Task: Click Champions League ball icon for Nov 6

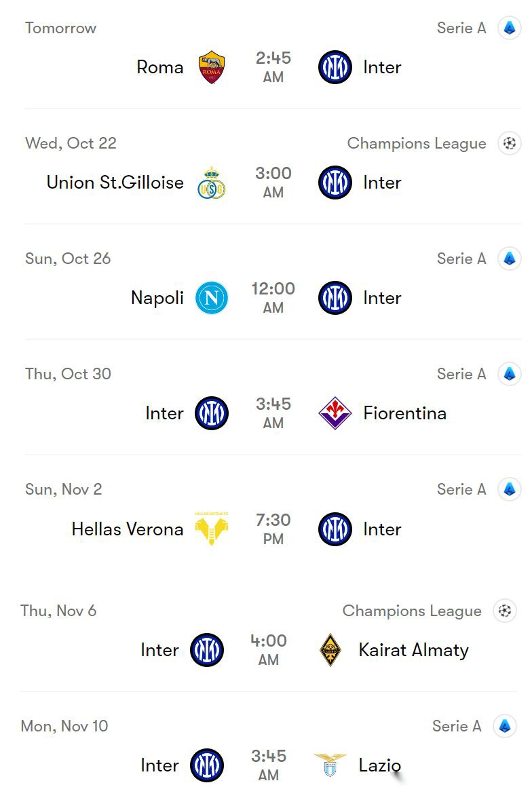Action: point(504,611)
